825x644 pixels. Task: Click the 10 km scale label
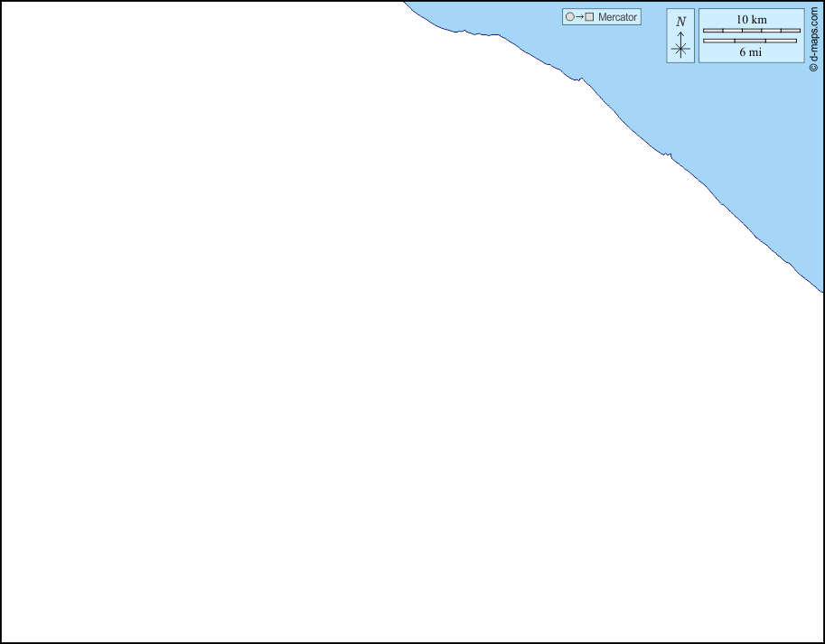pyautogui.click(x=751, y=19)
